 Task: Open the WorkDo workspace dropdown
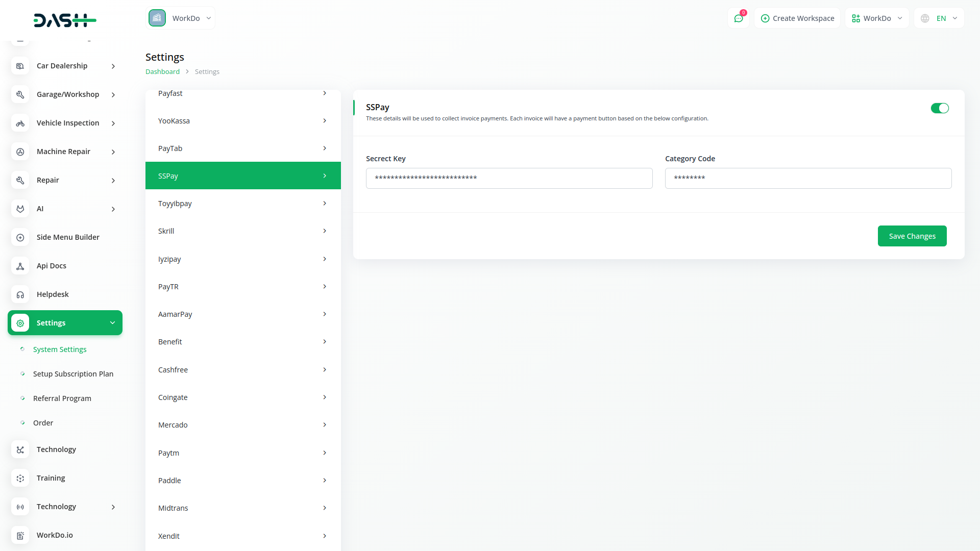click(181, 18)
